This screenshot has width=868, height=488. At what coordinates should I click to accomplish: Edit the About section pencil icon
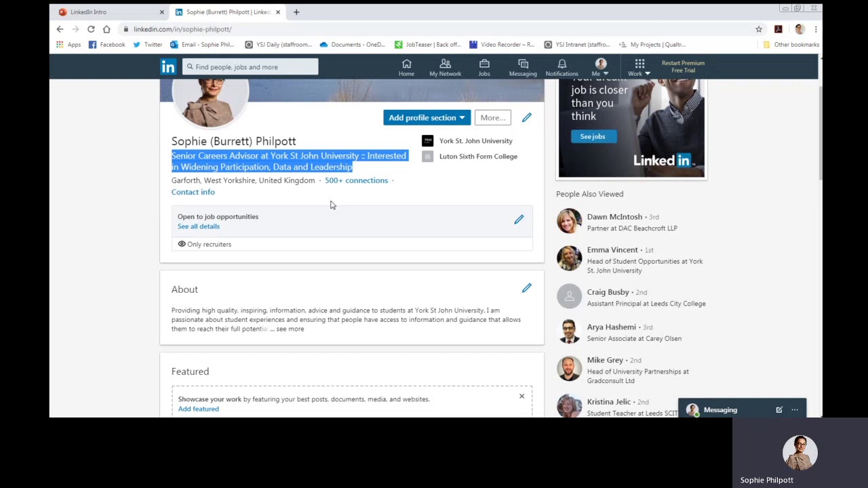pyautogui.click(x=527, y=289)
